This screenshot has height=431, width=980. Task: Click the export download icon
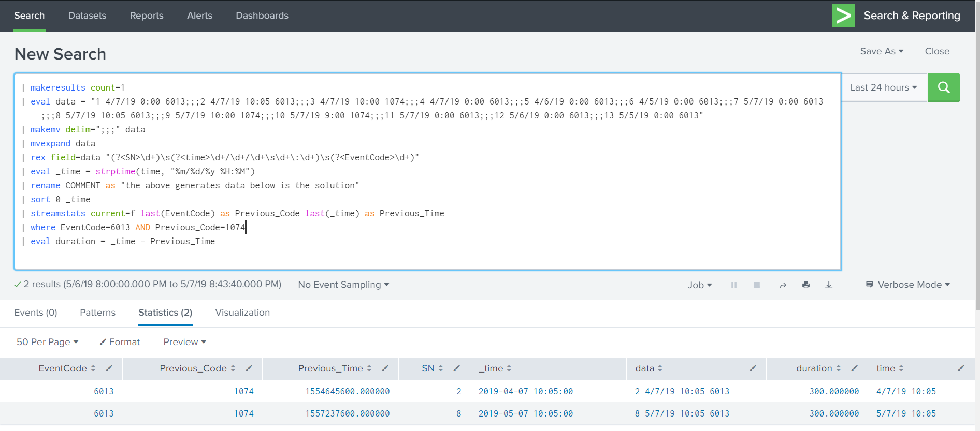click(x=828, y=285)
